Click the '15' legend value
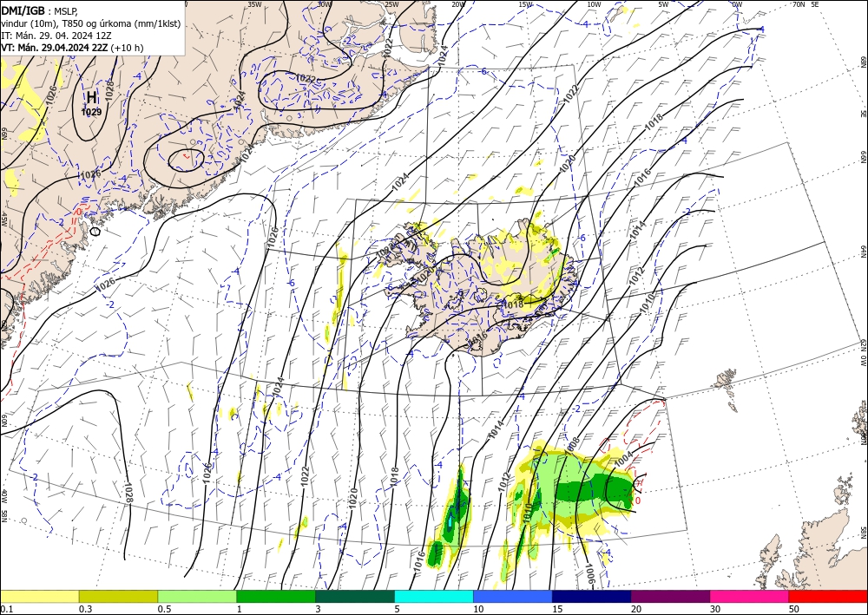This screenshot has width=868, height=615. pos(557,609)
